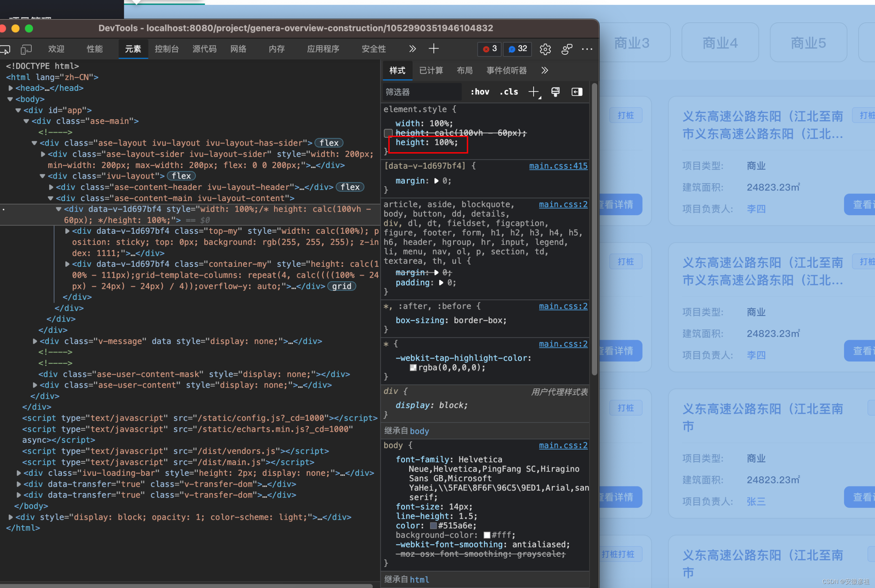Screen dimensions: 875x588
Task: Click the new style rule plus icon
Action: click(533, 92)
